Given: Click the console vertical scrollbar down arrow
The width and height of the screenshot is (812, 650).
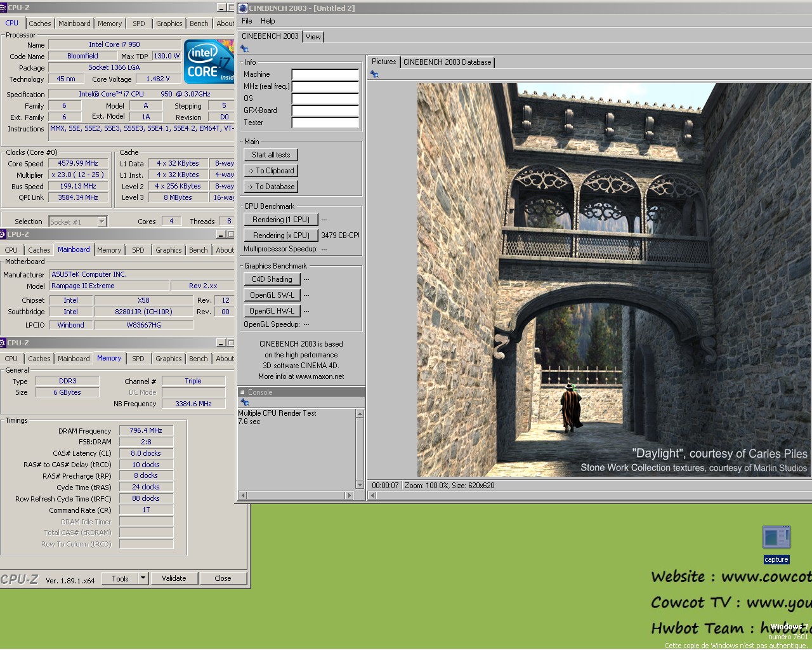Looking at the screenshot, I should pyautogui.click(x=360, y=485).
